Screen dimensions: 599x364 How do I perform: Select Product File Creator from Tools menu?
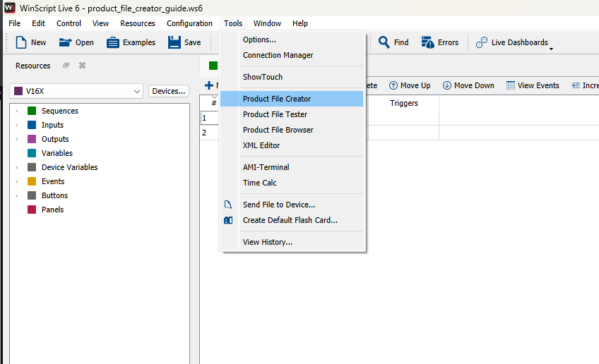[x=277, y=99]
